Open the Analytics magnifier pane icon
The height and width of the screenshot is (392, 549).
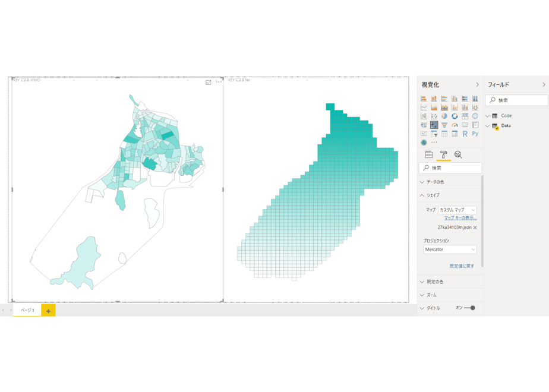pyautogui.click(x=458, y=154)
